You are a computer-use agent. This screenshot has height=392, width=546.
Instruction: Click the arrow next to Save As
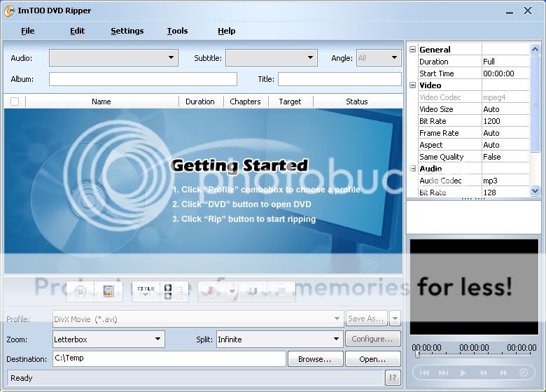[x=395, y=318]
